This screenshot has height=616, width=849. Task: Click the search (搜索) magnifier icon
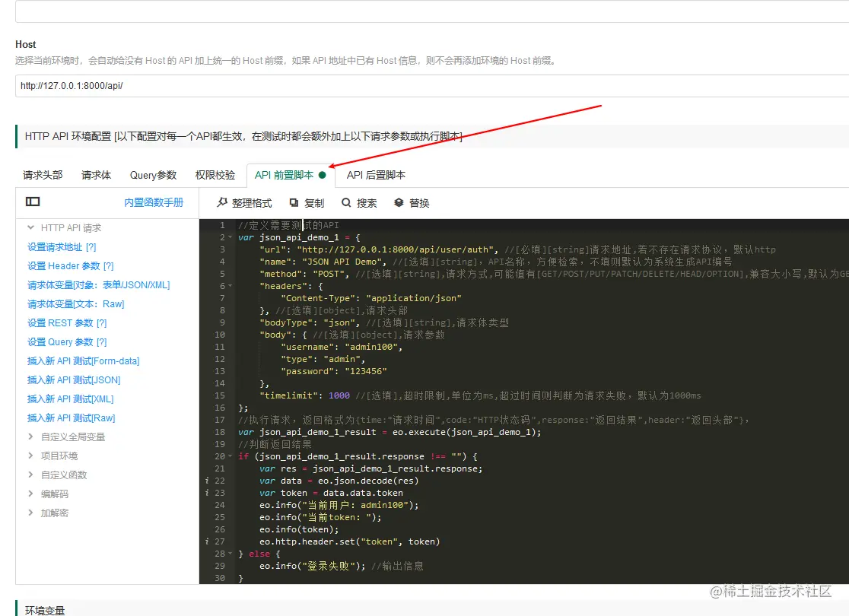point(346,202)
